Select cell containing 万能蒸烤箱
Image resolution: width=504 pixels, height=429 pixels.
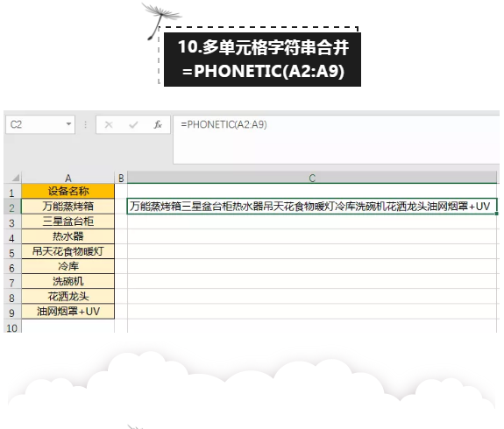click(67, 206)
